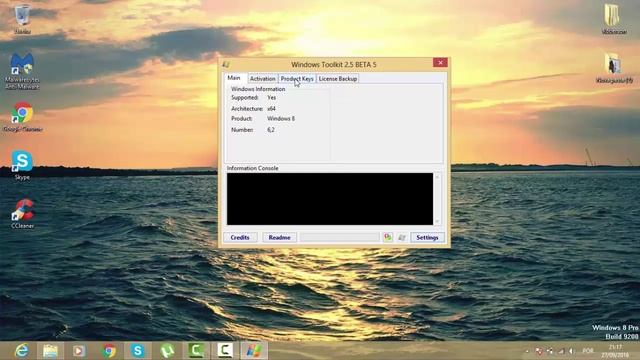The height and width of the screenshot is (360, 640).
Task: Select the folder with person picture
Action: tap(614, 68)
